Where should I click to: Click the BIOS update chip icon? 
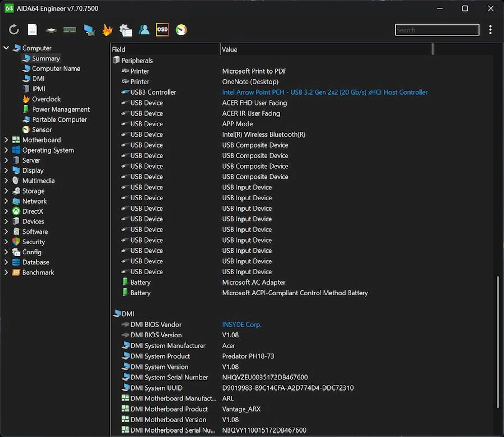[51, 30]
